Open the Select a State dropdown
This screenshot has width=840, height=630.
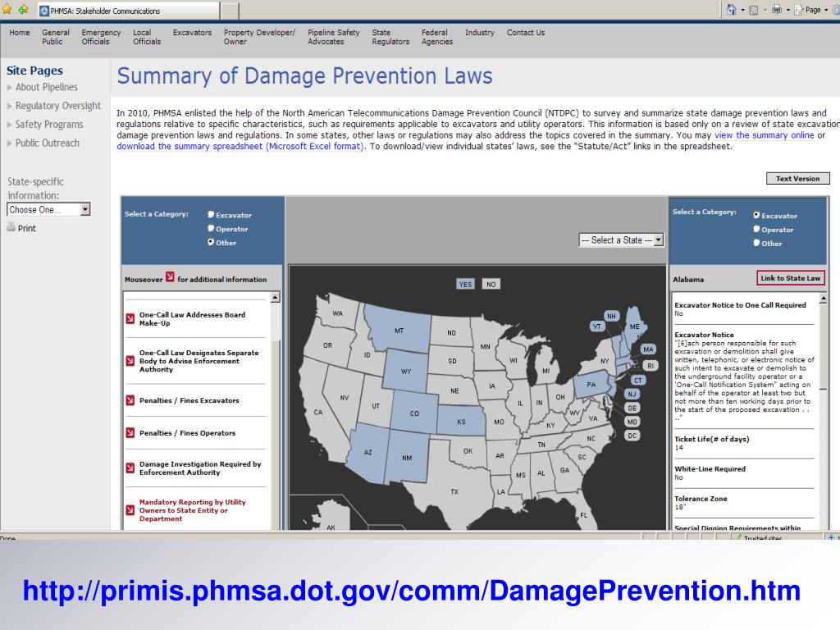(622, 240)
